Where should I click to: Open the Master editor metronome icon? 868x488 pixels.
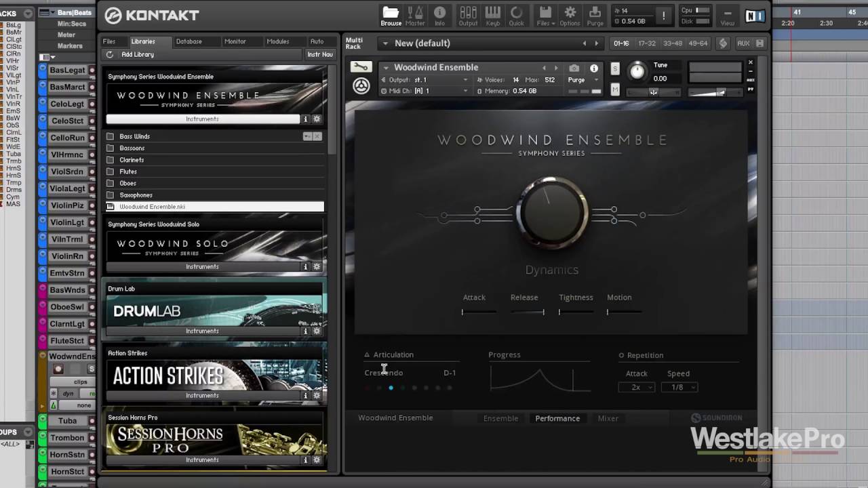coord(415,16)
